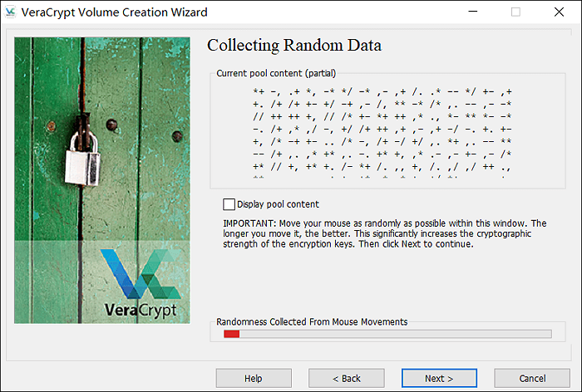Click the IMPORTANT mouse movement instruction text
Viewport: 582px width, 392px height.
click(x=384, y=234)
